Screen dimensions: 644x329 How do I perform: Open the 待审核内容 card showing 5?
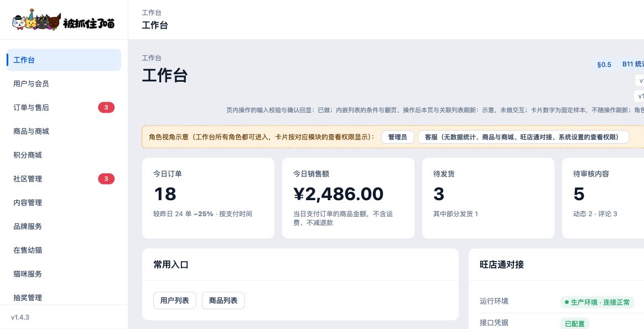point(603,198)
